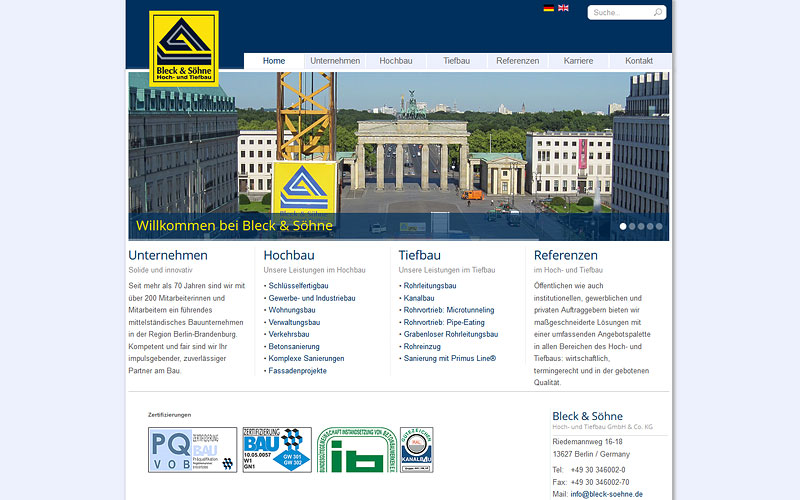This screenshot has height=500, width=800.
Task: Select the first slider dot
Action: coord(623,226)
